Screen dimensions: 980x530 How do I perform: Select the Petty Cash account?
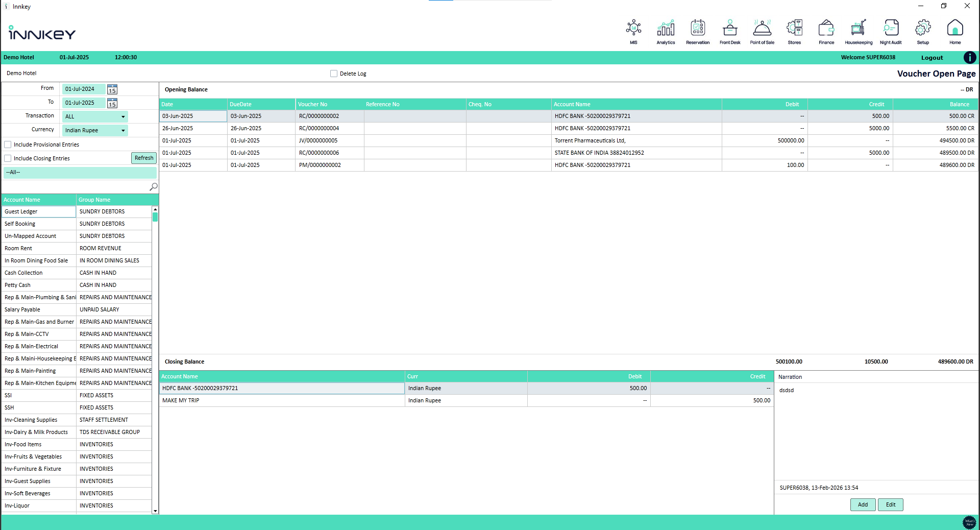pos(77,285)
